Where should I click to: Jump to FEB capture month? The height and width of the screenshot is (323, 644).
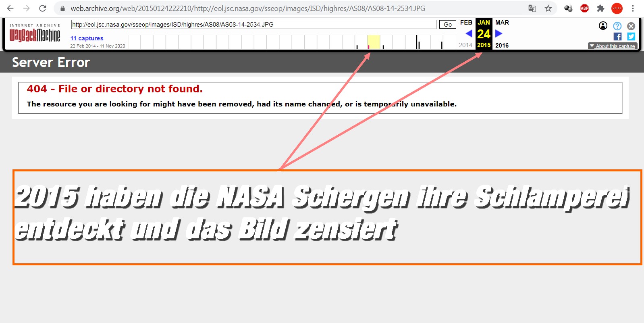click(466, 23)
